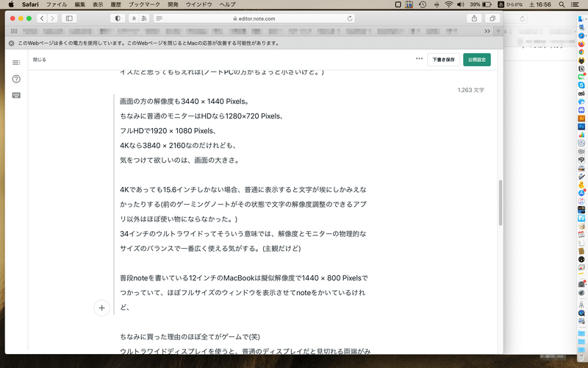Open the Share button in Safari toolbar

tap(474, 18)
